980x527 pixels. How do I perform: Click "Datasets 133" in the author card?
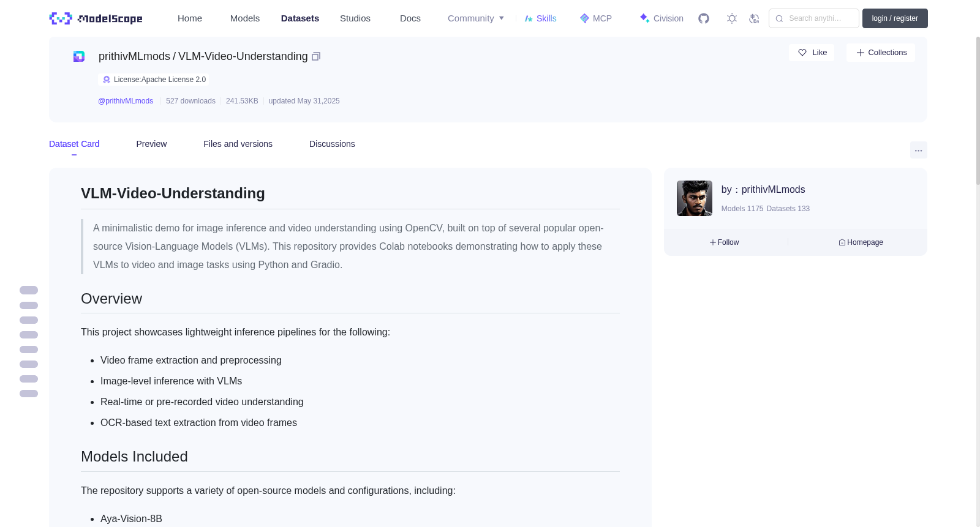[x=788, y=209]
